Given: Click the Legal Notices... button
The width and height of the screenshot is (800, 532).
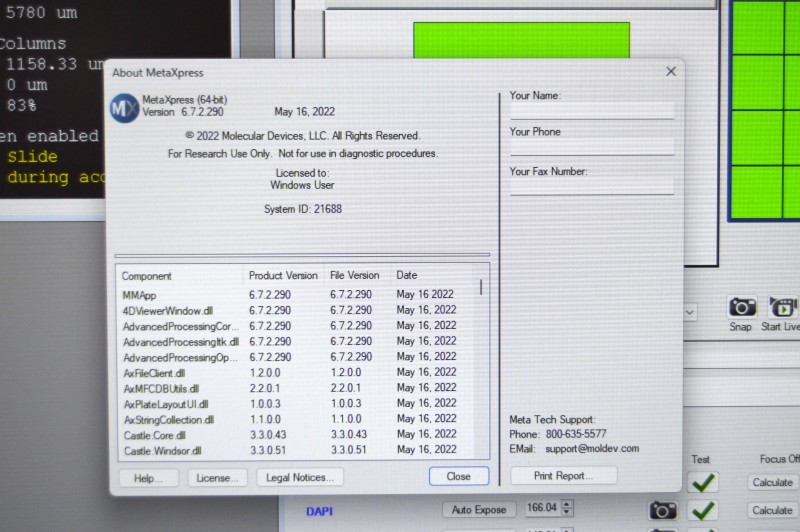Looking at the screenshot, I should tap(299, 478).
